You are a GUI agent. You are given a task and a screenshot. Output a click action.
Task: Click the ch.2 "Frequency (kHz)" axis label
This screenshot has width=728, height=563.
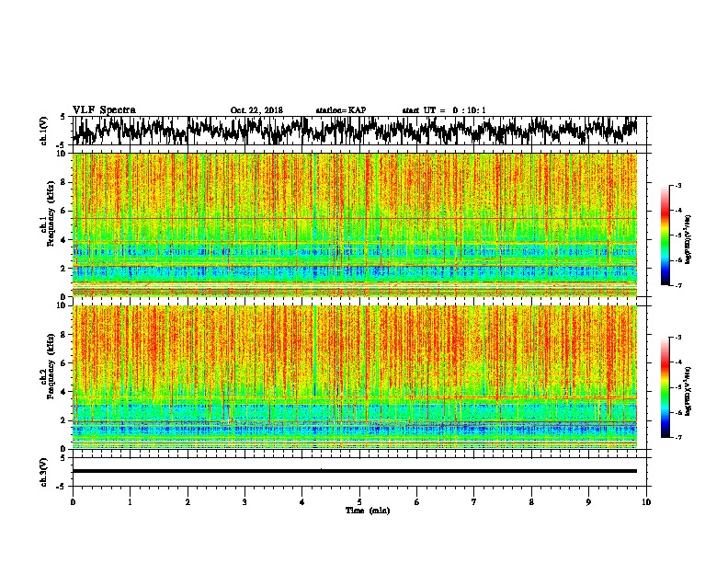pos(51,366)
